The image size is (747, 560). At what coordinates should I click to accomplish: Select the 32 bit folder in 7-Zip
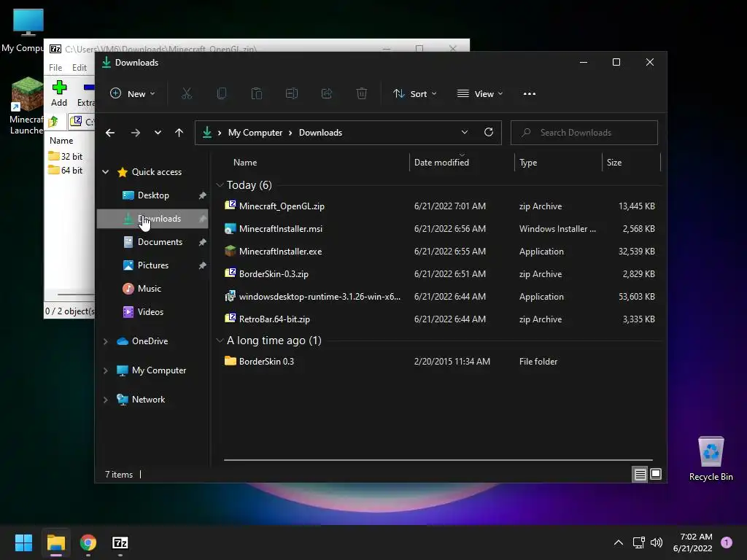point(66,157)
